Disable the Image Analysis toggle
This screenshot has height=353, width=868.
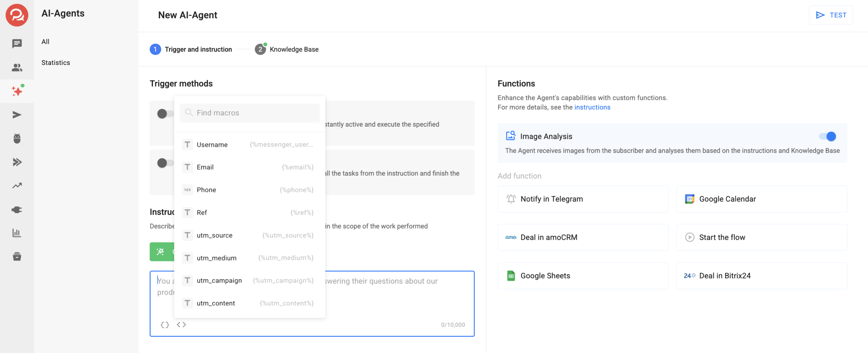point(827,136)
